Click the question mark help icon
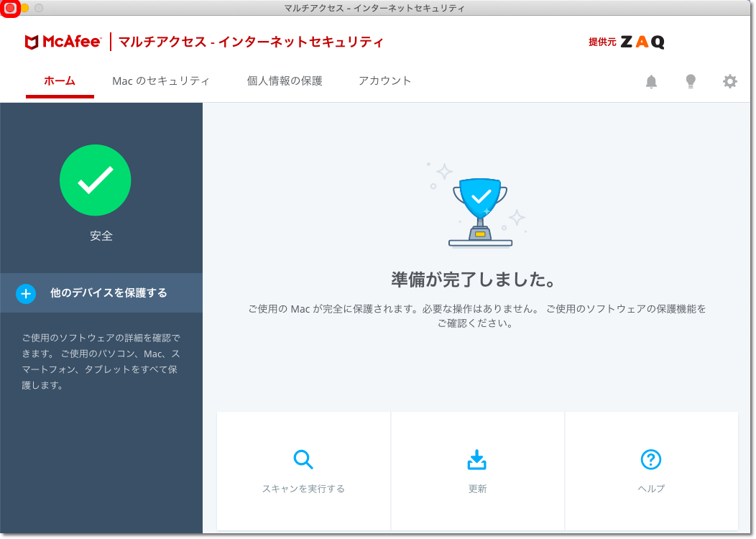The image size is (756, 539). coord(650,459)
